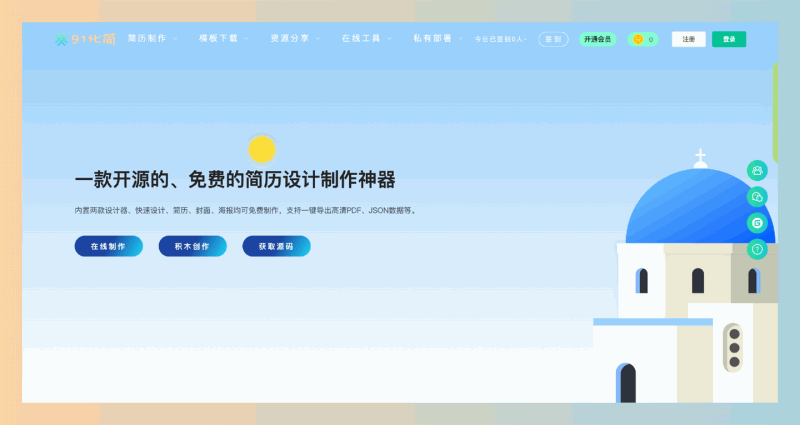The width and height of the screenshot is (800, 425).
Task: Click the 注册 register button
Action: [689, 39]
